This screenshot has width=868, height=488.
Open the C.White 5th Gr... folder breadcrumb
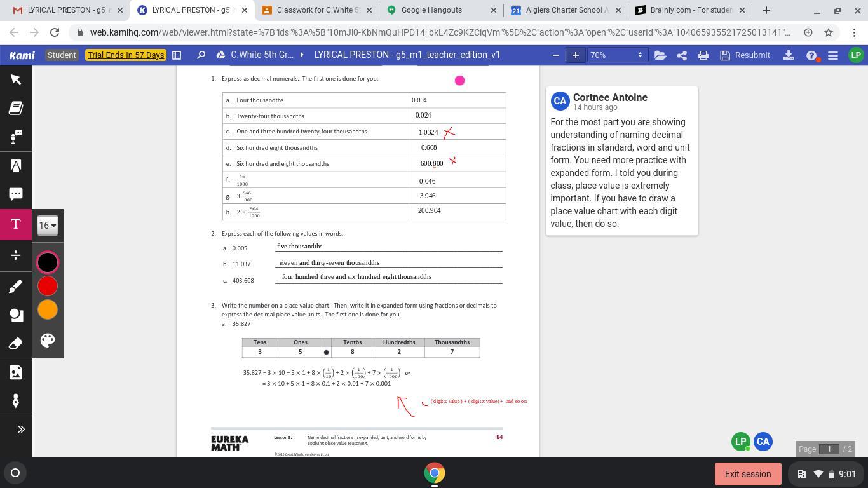[262, 55]
